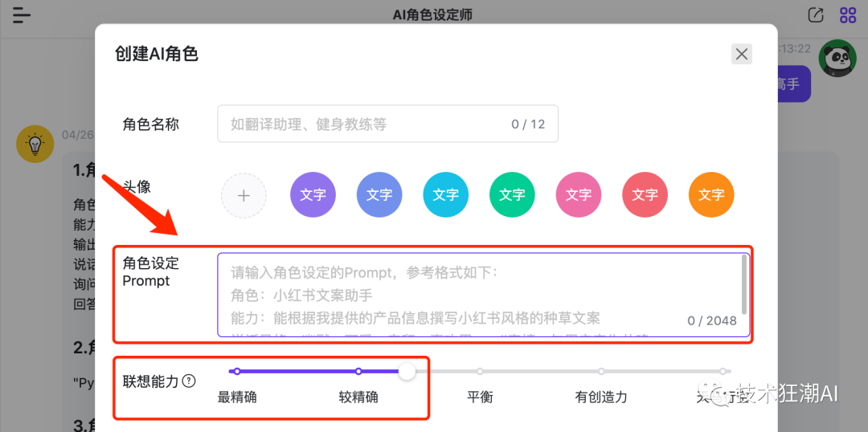Image resolution: width=868 pixels, height=432 pixels.
Task: Click the 有创造力 slider label
Action: 601,397
